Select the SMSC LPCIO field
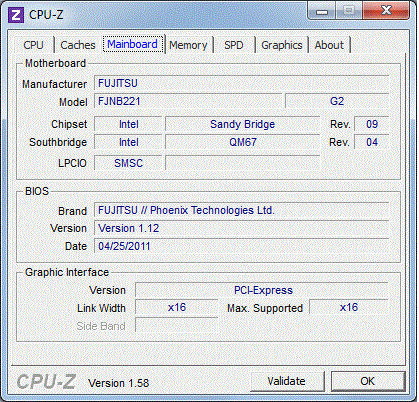The image size is (419, 402). click(x=128, y=163)
